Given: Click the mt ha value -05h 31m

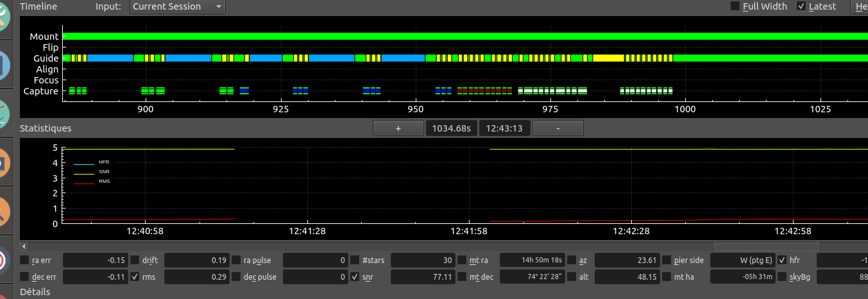Looking at the screenshot, I should pyautogui.click(x=744, y=277).
